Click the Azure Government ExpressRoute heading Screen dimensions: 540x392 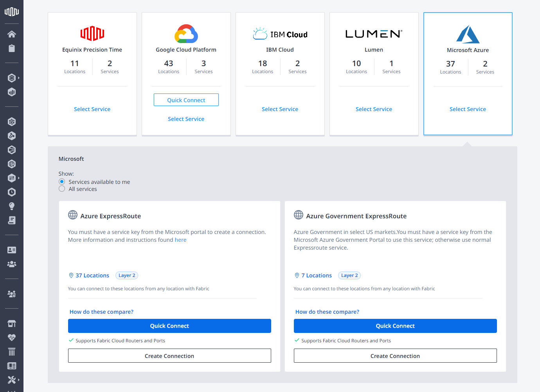click(356, 216)
